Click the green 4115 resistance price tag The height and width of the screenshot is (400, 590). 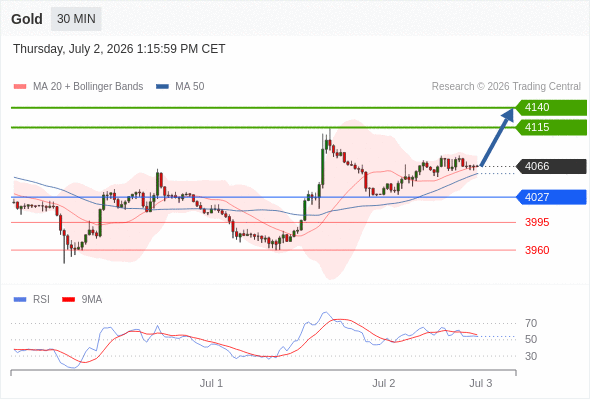(x=551, y=128)
